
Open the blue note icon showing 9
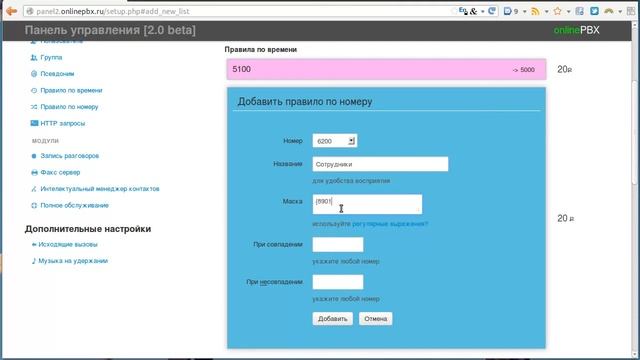click(x=508, y=11)
